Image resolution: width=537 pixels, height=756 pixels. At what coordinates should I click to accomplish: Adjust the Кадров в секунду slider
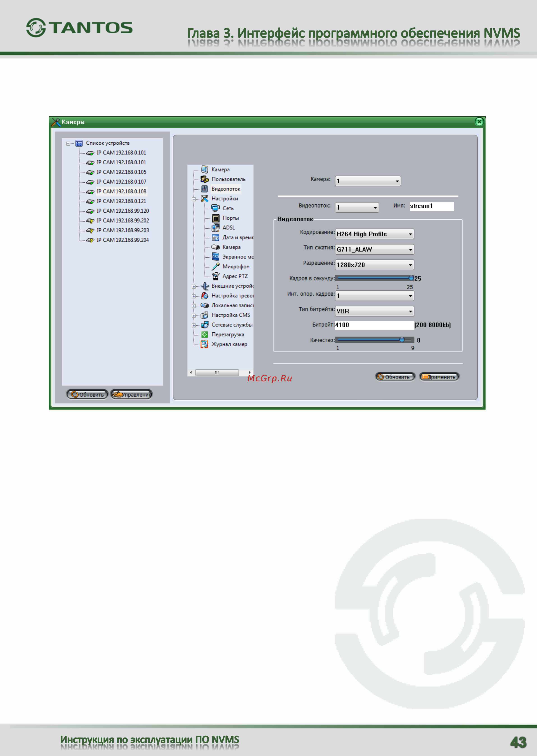(x=374, y=278)
